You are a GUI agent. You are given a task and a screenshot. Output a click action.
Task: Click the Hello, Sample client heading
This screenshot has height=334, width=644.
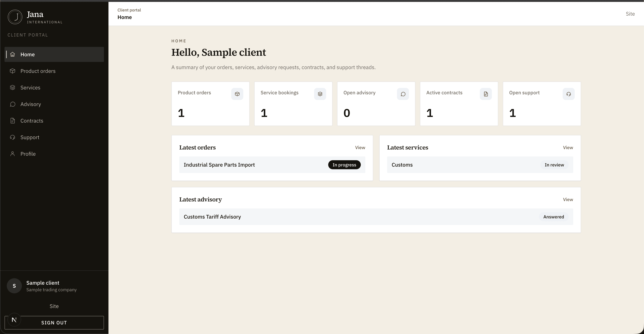click(x=218, y=53)
